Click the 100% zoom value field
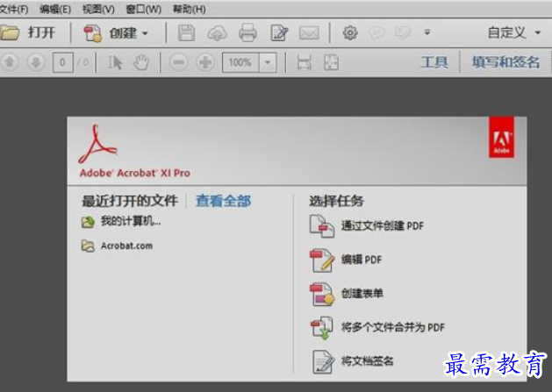 tap(240, 62)
